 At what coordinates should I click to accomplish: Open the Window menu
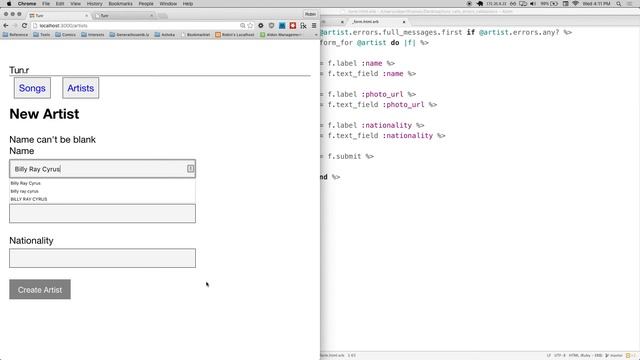[x=168, y=4]
